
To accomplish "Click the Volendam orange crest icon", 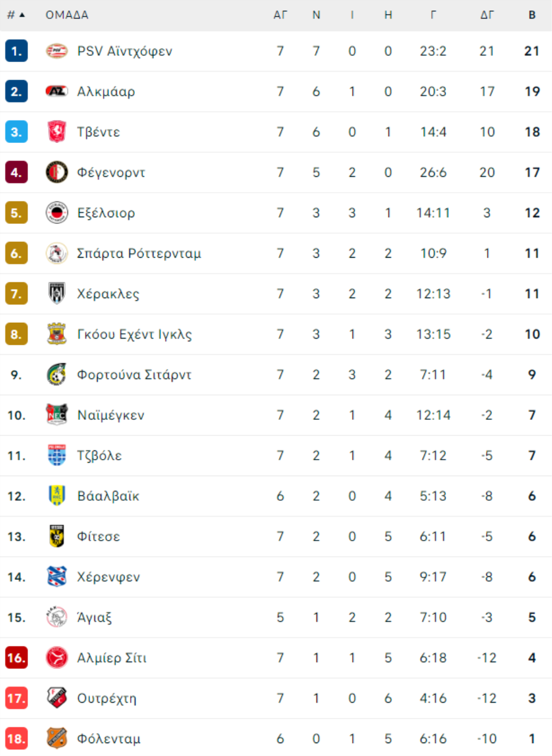I will [x=57, y=738].
